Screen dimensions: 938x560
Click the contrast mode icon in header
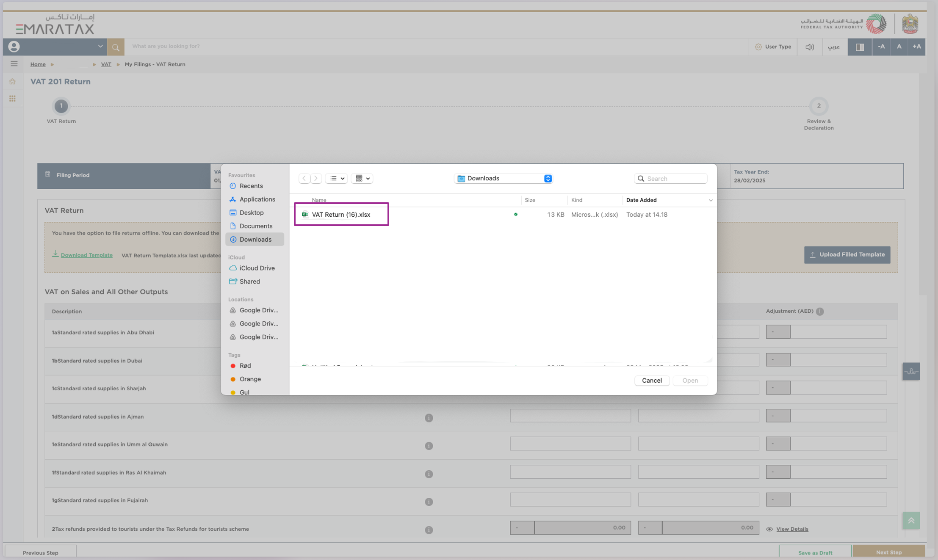860,47
